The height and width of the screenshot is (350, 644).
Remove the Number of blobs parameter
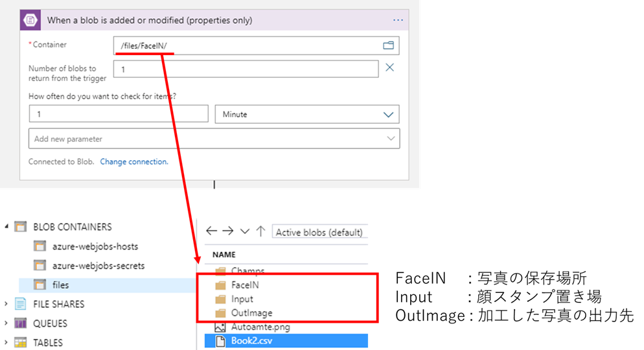(390, 67)
